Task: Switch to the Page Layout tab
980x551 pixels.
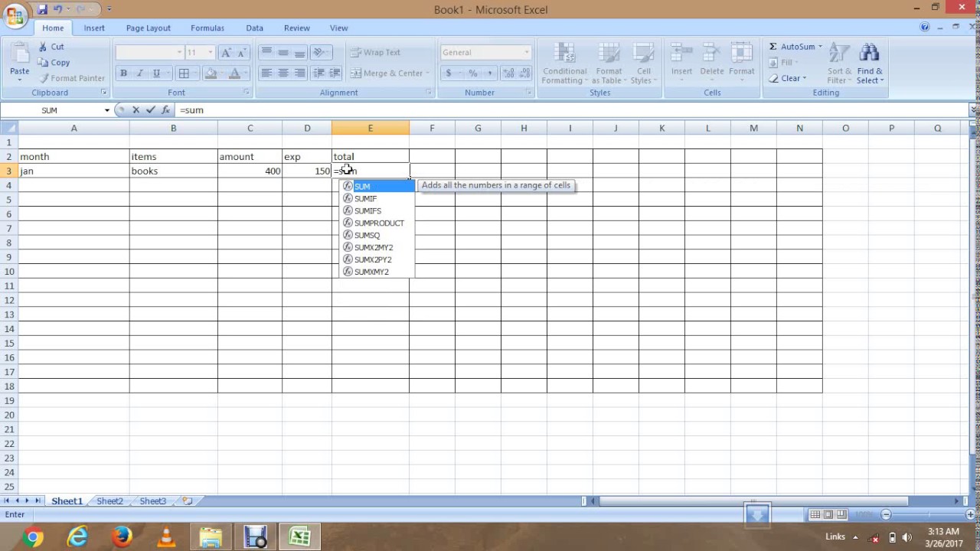Action: [x=149, y=28]
